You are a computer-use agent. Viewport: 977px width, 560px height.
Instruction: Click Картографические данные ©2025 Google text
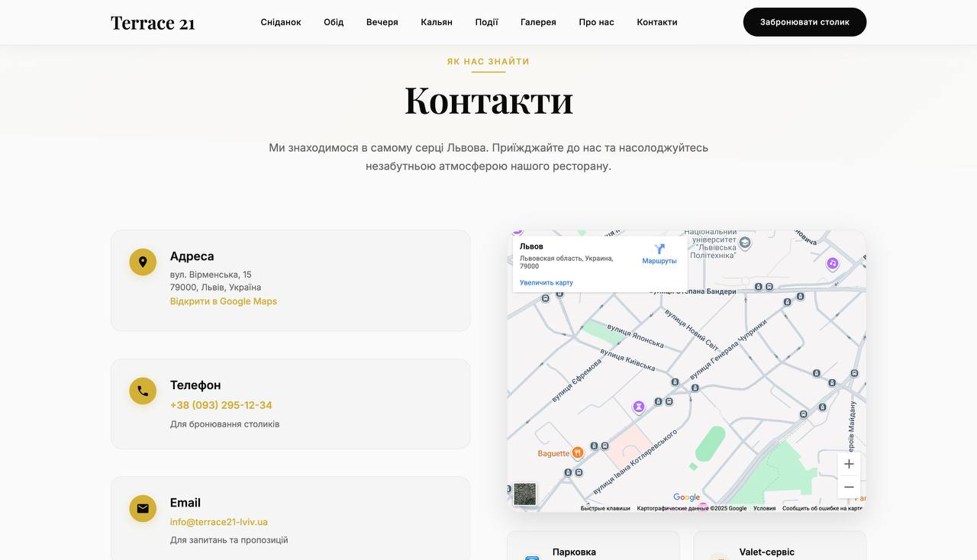point(692,508)
